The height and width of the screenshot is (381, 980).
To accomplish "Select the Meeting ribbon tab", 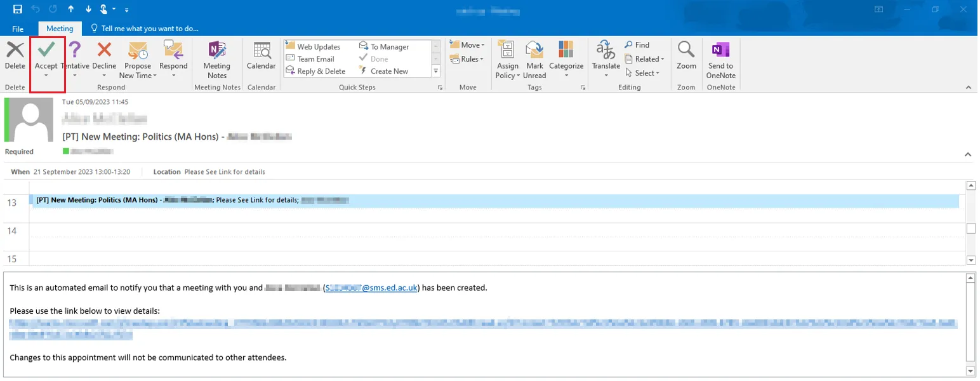I will [60, 29].
